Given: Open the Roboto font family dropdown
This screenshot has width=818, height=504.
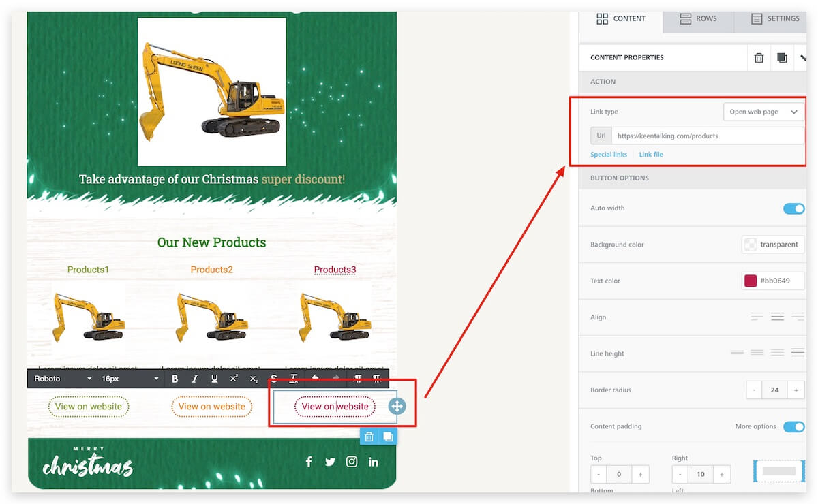Looking at the screenshot, I should [63, 379].
